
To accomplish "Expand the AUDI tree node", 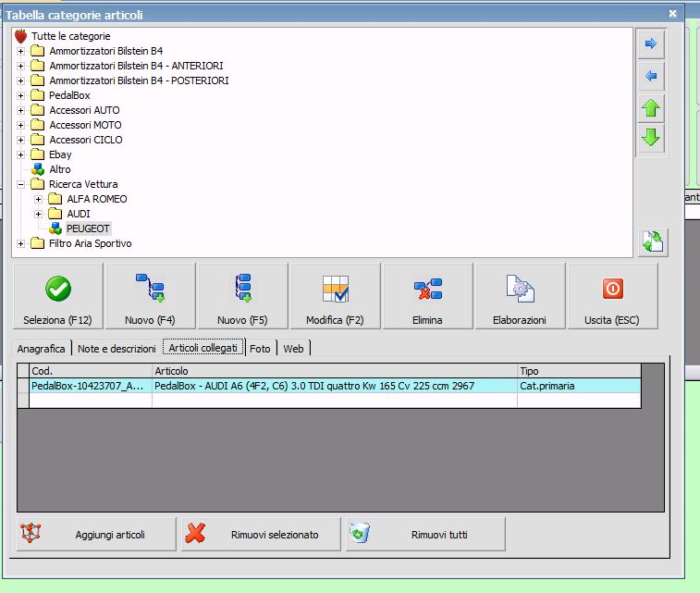I will [39, 214].
